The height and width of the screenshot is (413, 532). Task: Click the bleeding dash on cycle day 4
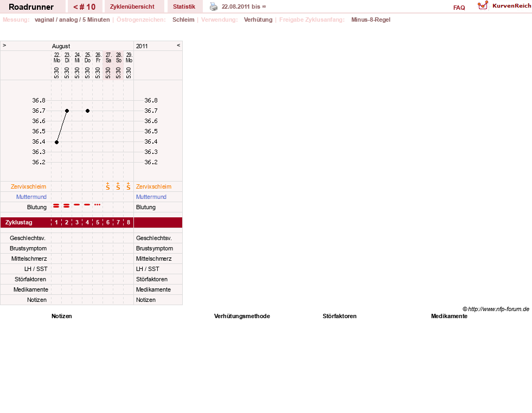pos(87,205)
